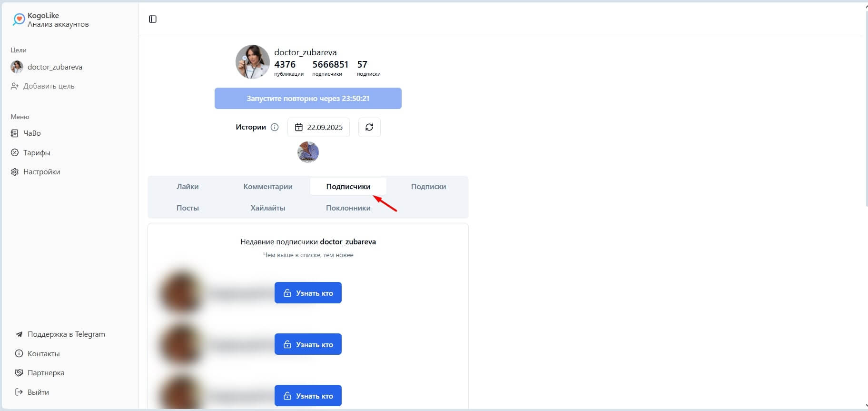Open Партнерка link text
The width and height of the screenshot is (868, 411).
coord(46,373)
